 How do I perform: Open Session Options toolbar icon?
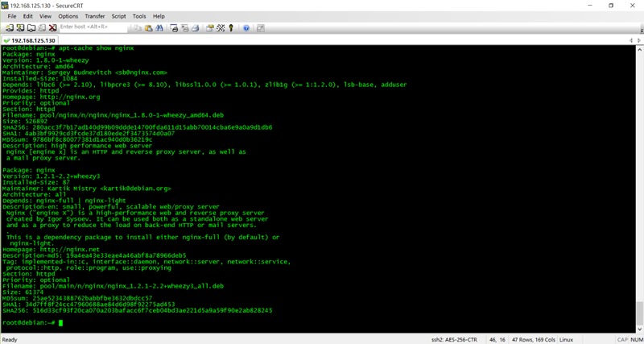pyautogui.click(x=210, y=28)
